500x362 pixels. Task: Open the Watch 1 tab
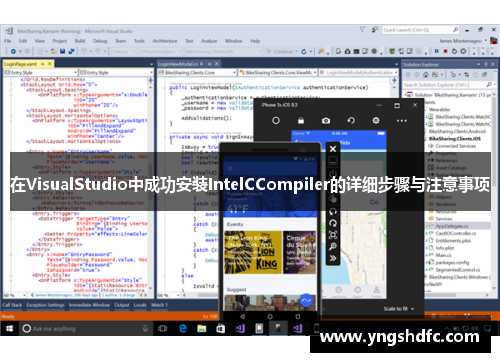click(159, 305)
